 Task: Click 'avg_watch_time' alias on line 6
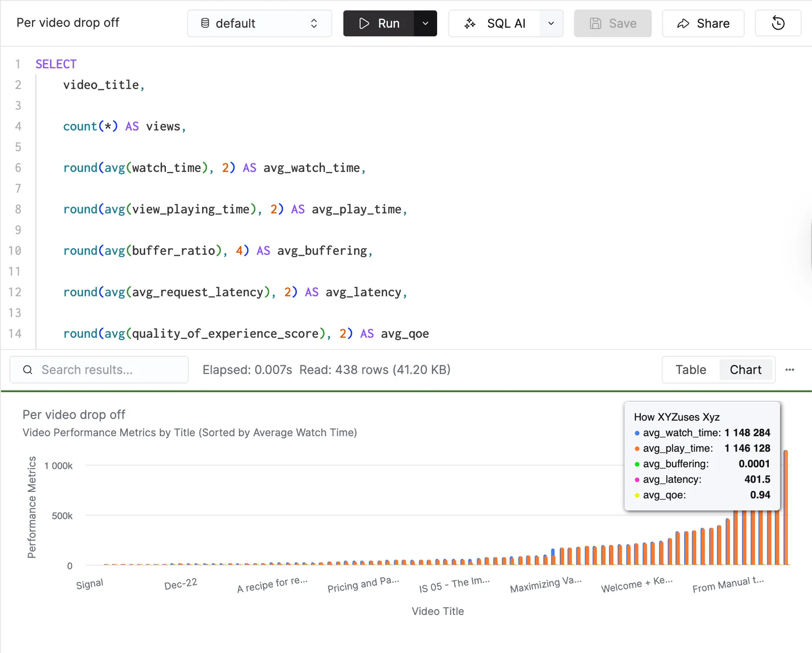(312, 168)
